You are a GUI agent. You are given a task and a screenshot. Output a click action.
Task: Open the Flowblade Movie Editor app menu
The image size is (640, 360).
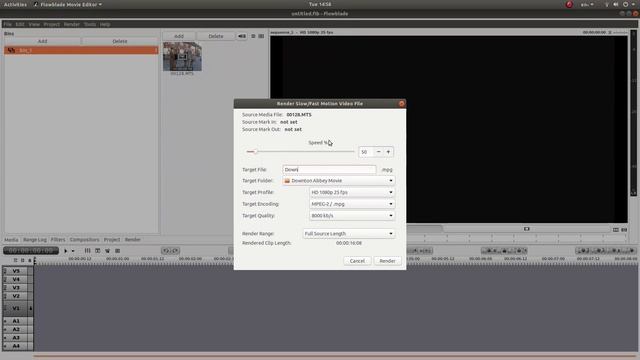coord(67,4)
